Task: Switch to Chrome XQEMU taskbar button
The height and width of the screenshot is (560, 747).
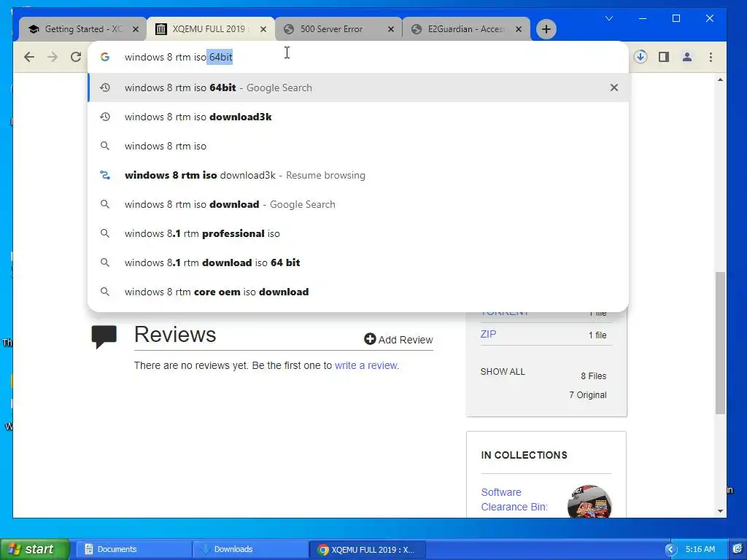Action: pos(368,550)
